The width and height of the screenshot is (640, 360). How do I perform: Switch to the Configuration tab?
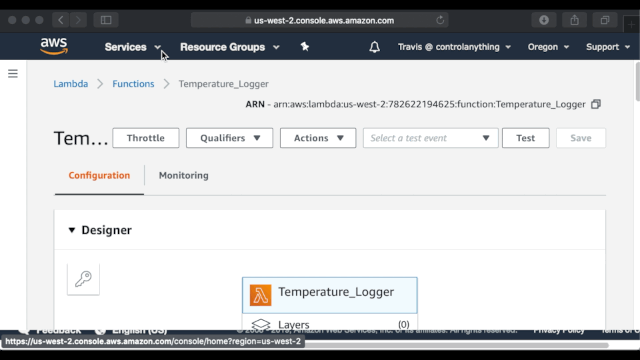[99, 176]
